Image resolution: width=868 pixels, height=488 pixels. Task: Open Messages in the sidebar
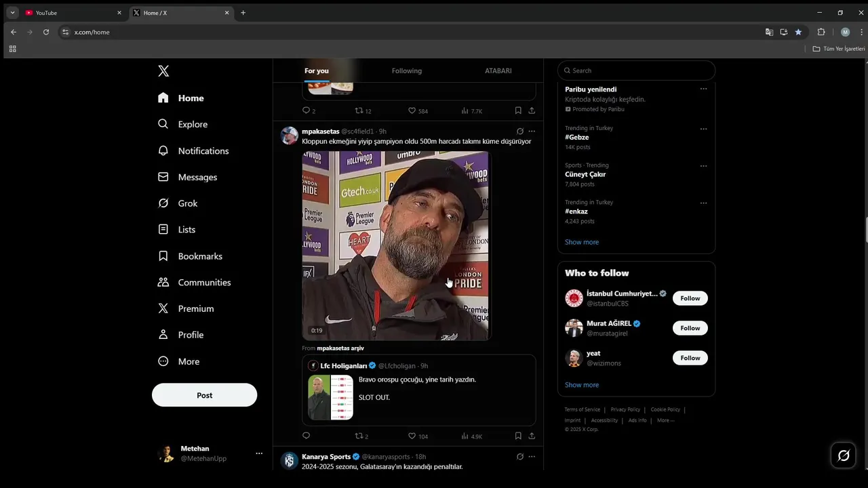[x=188, y=177]
